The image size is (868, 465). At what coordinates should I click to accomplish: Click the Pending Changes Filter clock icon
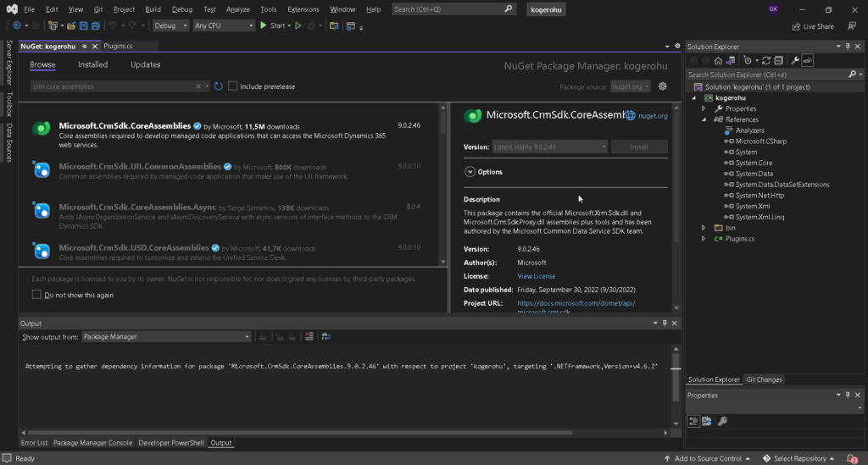click(x=748, y=60)
